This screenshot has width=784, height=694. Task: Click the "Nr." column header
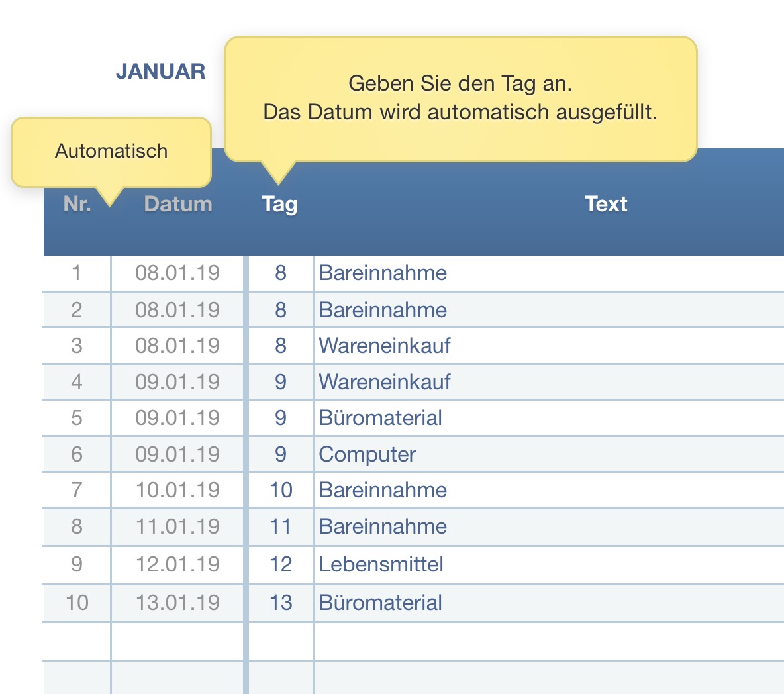(77, 204)
